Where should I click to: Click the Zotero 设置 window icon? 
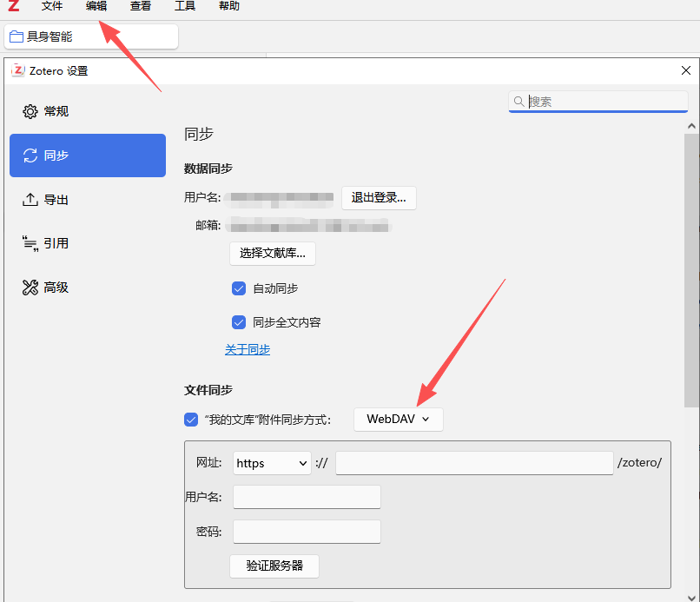pos(18,70)
